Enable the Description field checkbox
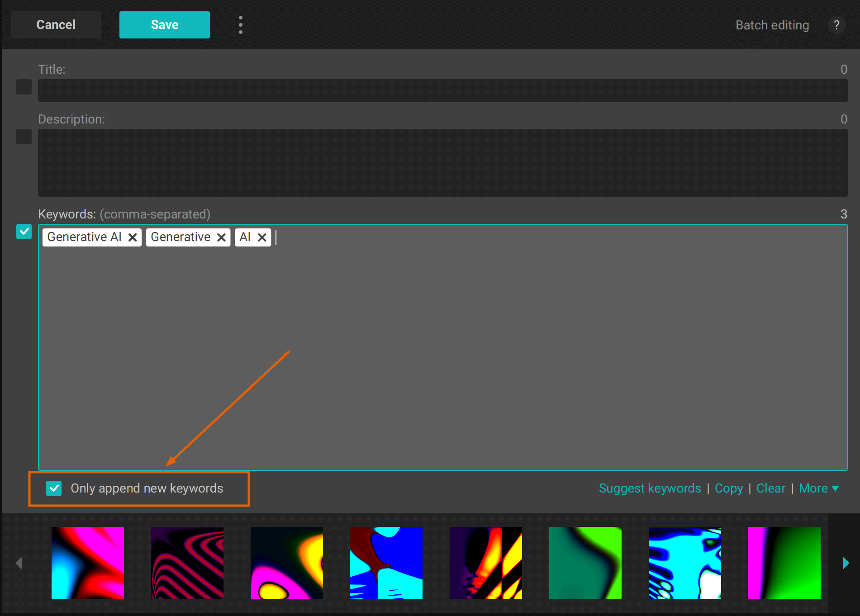Viewport: 860px width, 616px height. [x=24, y=137]
